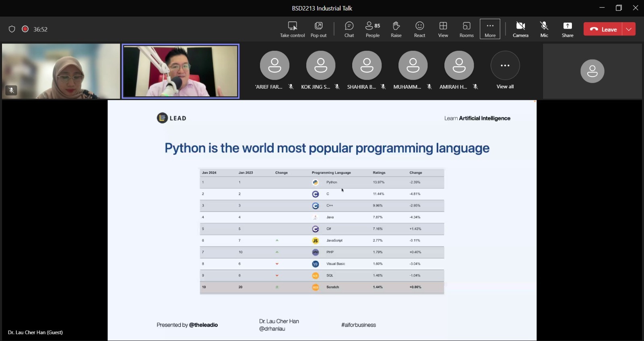Screen dimensions: 644x341
Task: Click the C# language icon
Action: (316, 229)
